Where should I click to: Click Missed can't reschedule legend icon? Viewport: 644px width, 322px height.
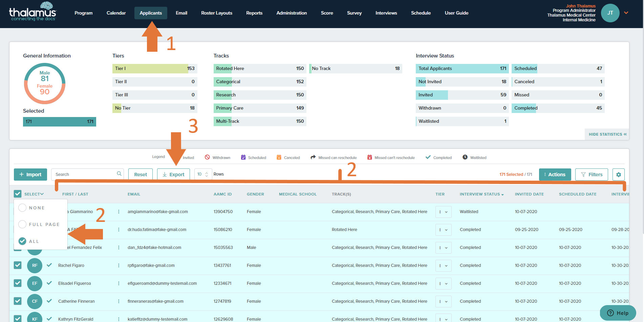tap(370, 157)
